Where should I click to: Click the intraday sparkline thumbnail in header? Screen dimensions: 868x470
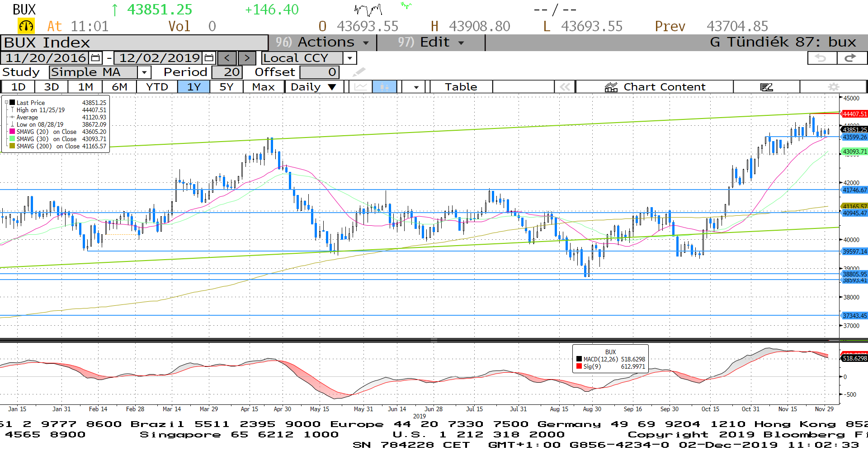368,9
